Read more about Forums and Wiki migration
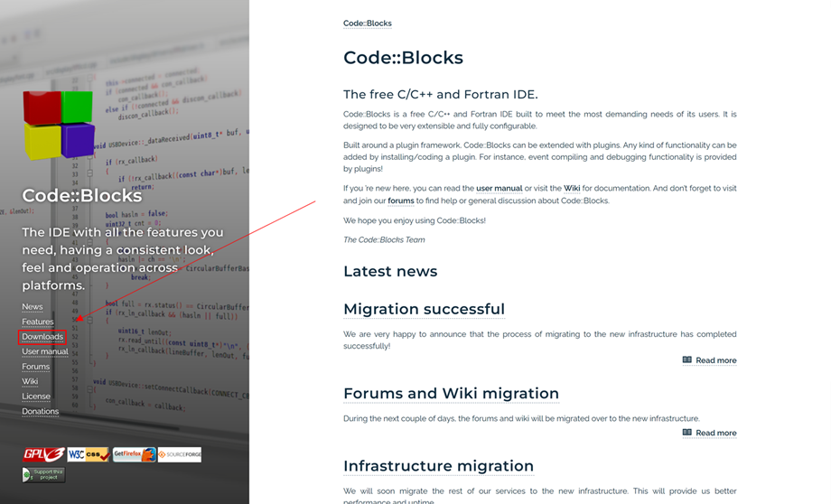831x504 pixels. pyautogui.click(x=716, y=433)
